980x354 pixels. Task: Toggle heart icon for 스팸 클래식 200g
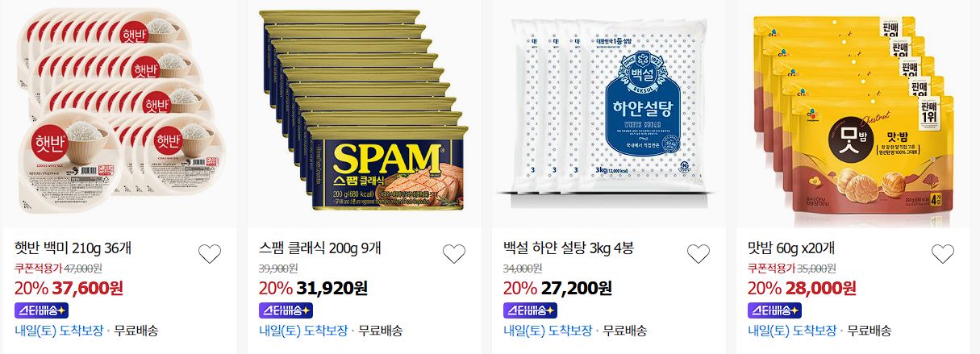pyautogui.click(x=454, y=254)
